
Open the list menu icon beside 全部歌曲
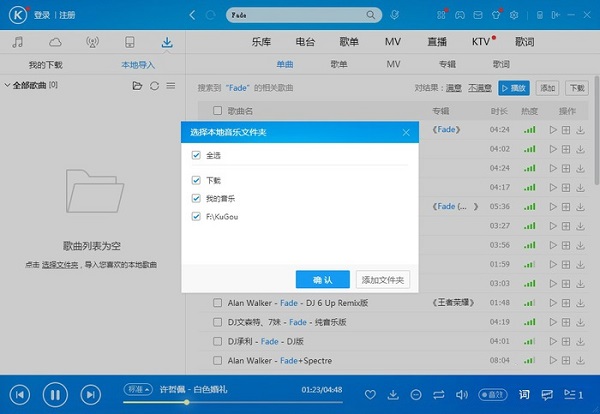tap(171, 85)
